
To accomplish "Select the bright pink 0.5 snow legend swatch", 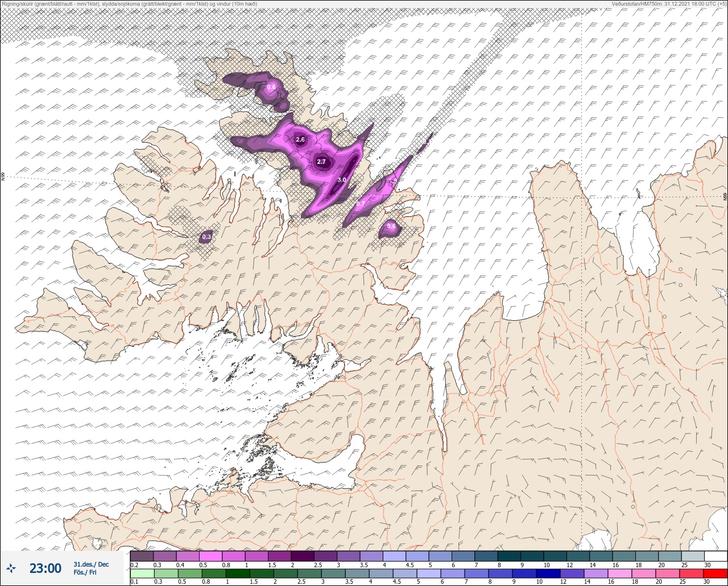I will (x=210, y=556).
